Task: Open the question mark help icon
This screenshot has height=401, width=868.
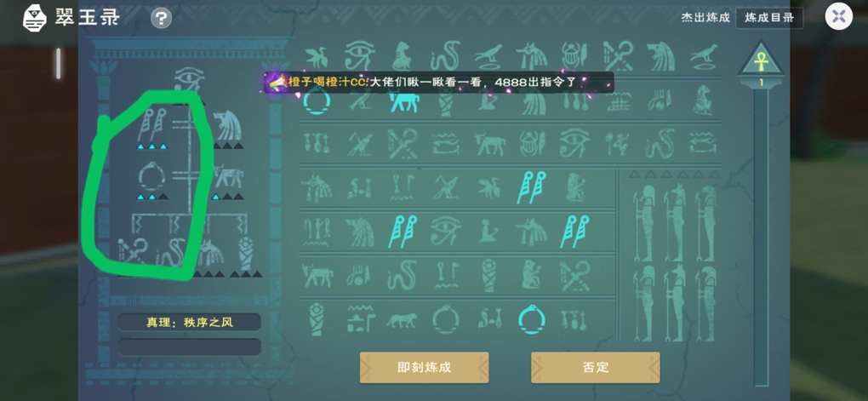Action: click(161, 19)
